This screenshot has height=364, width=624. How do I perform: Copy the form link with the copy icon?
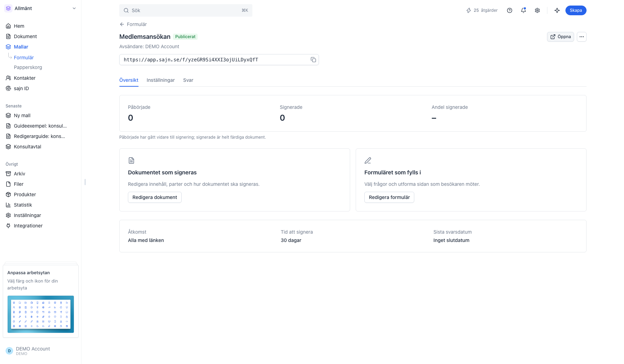tap(313, 60)
